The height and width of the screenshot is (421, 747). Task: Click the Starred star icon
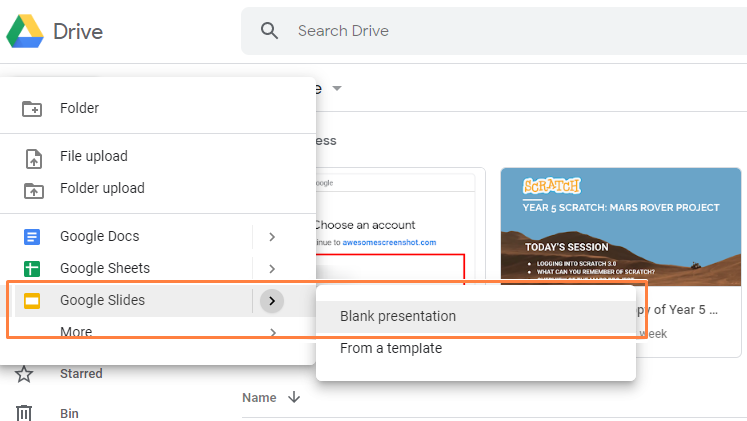coord(24,374)
